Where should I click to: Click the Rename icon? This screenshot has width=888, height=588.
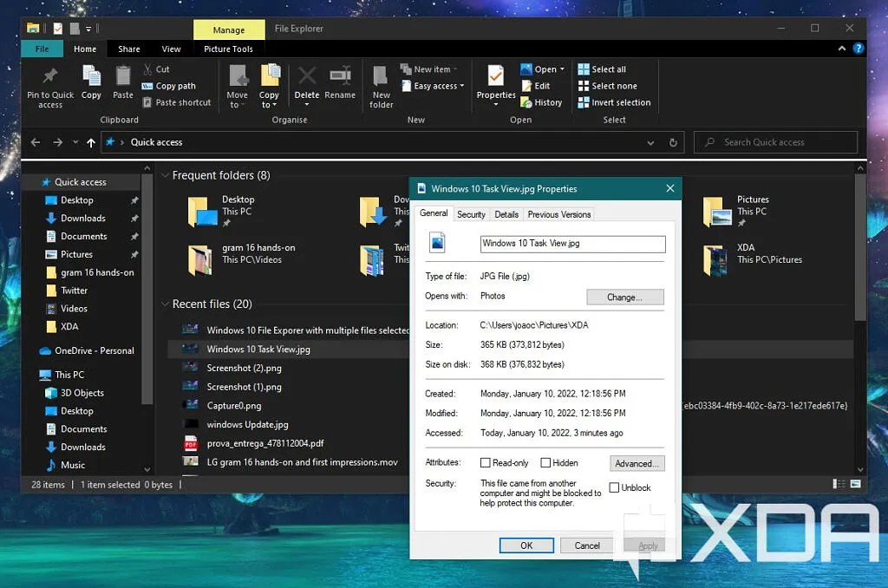coord(340,82)
